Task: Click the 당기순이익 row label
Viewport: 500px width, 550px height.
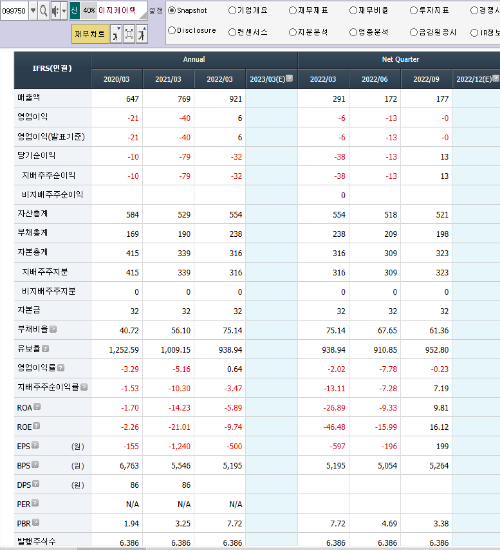Action: pyautogui.click(x=36, y=155)
